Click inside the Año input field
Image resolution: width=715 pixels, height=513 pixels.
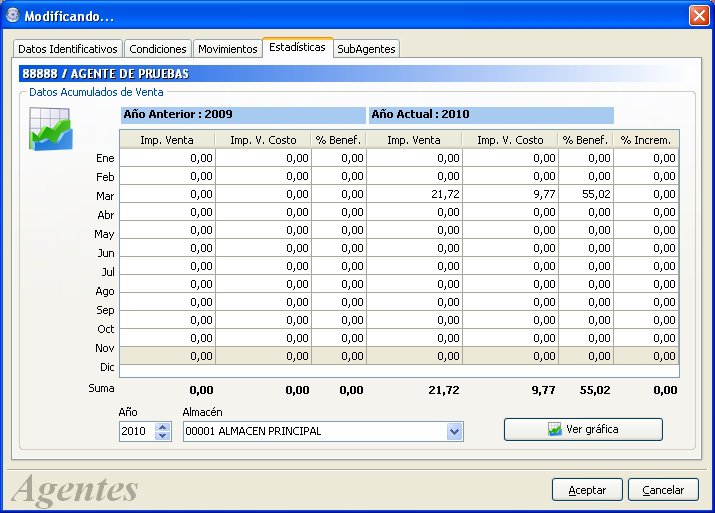pyautogui.click(x=137, y=431)
